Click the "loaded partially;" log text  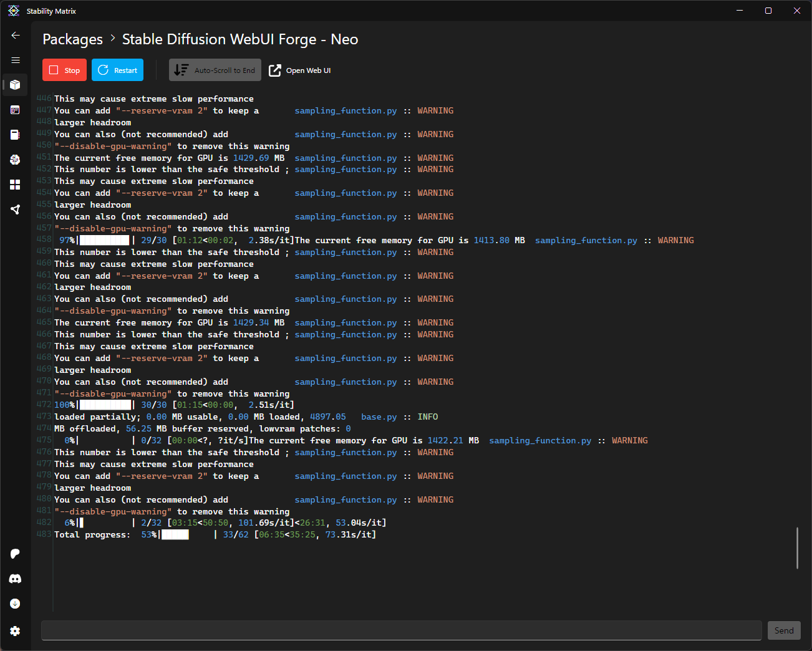click(97, 417)
